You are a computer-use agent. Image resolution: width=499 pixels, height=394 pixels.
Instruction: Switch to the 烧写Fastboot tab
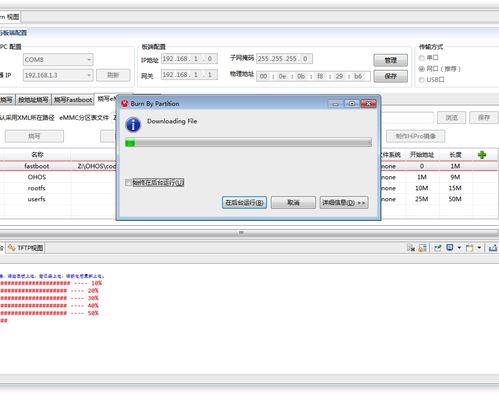(x=73, y=100)
